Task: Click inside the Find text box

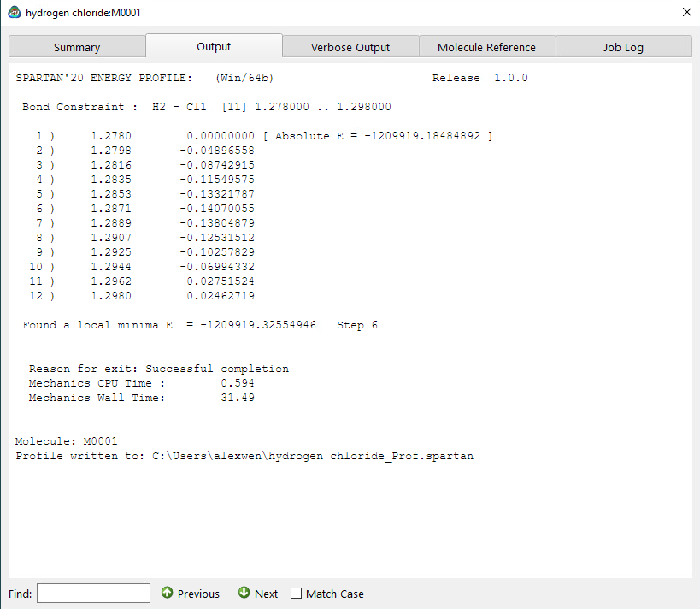Action: tap(92, 592)
